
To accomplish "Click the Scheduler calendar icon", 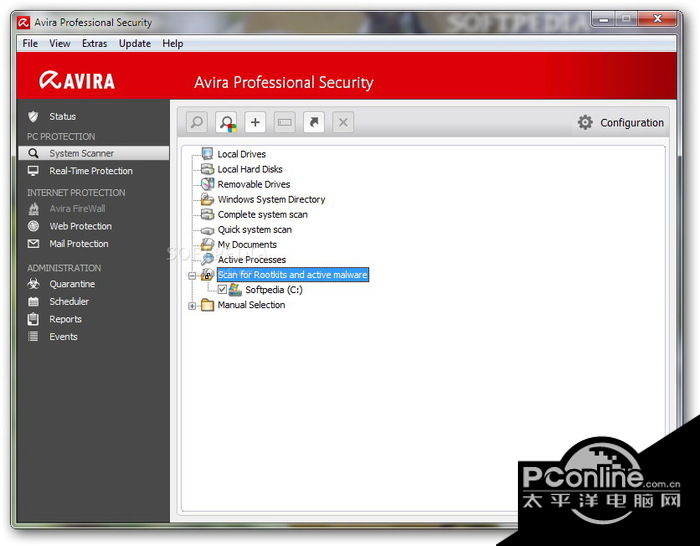I will coord(33,301).
